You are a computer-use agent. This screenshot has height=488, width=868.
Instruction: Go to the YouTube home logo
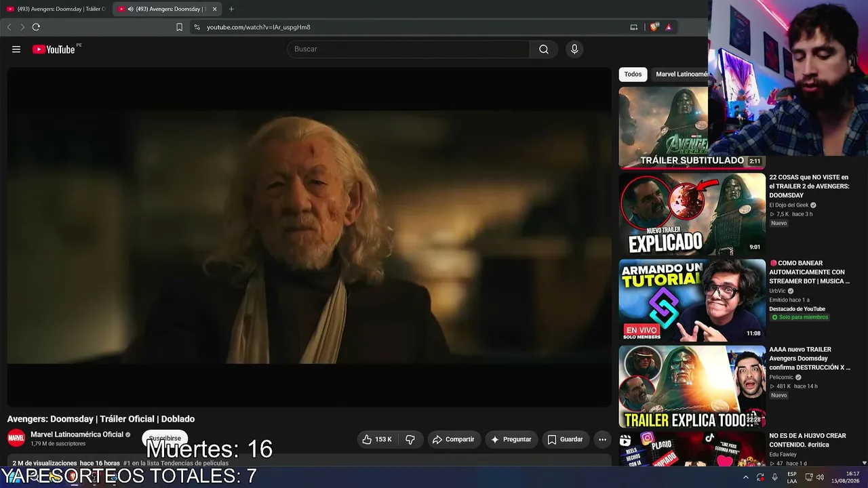coord(54,49)
